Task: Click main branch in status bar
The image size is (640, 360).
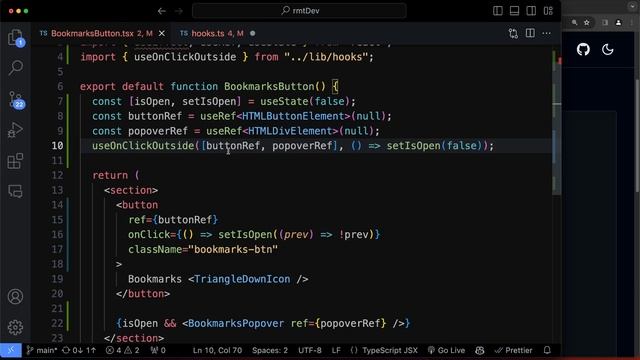Action: (x=42, y=350)
